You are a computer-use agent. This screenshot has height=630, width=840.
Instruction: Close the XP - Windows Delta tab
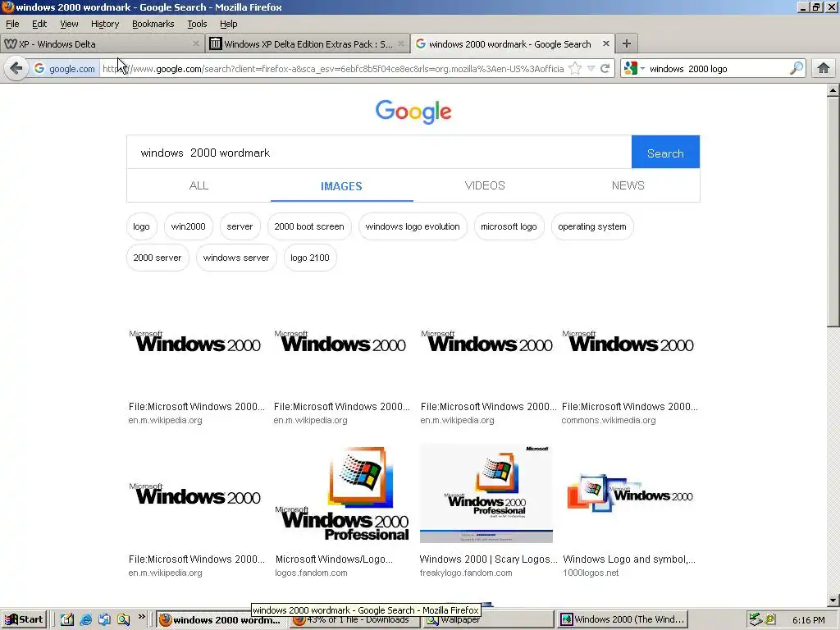click(x=196, y=44)
